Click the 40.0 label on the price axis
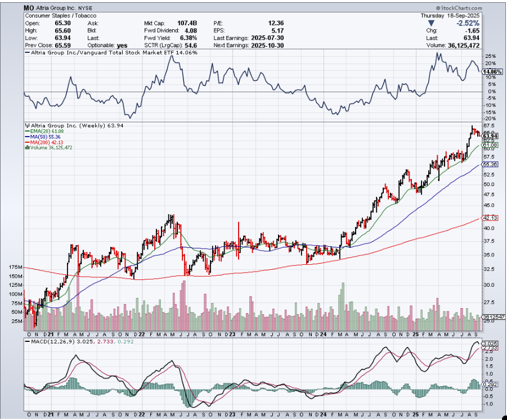 click(x=489, y=228)
